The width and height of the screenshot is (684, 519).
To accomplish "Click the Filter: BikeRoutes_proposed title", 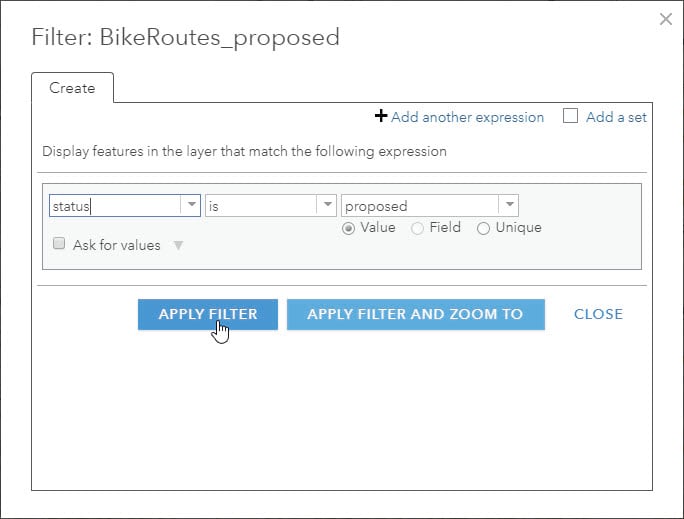I will tap(185, 38).
